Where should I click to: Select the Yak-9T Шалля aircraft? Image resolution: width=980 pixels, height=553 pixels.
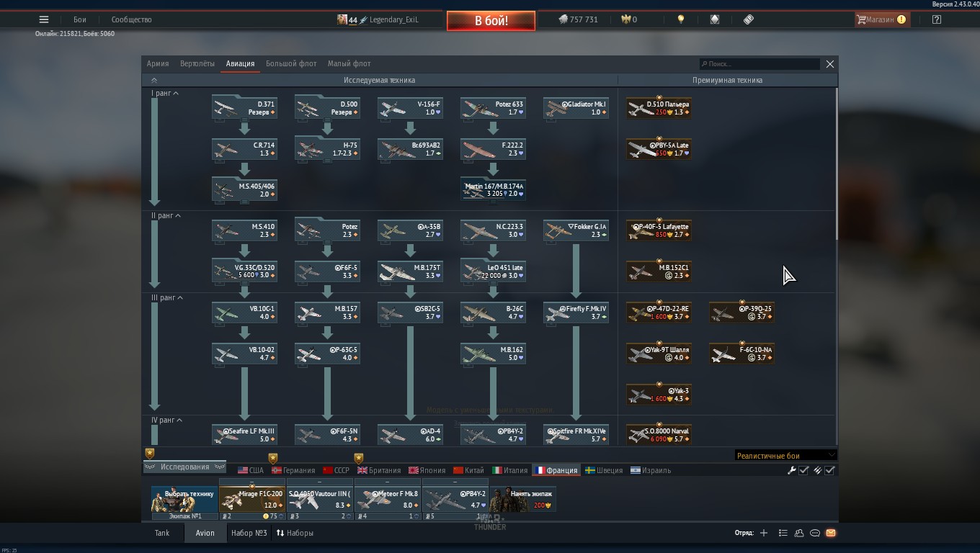(659, 354)
